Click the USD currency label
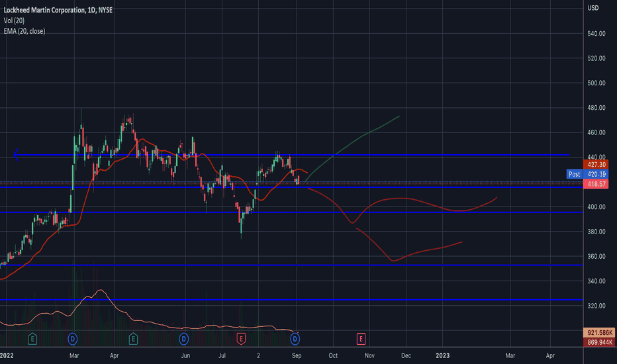This screenshot has width=617, height=364. pos(593,8)
